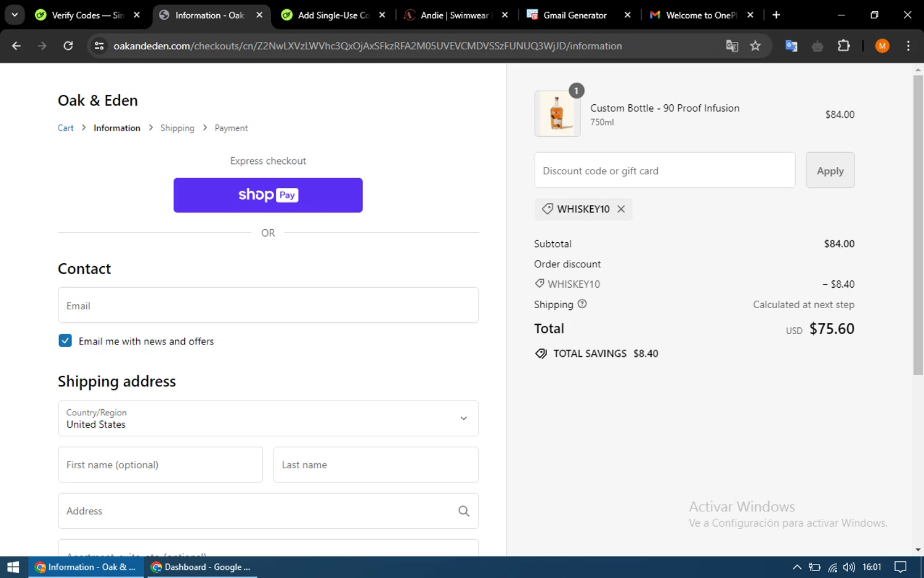The image size is (924, 578).
Task: Click the Total Savings tag icon
Action: 541,354
